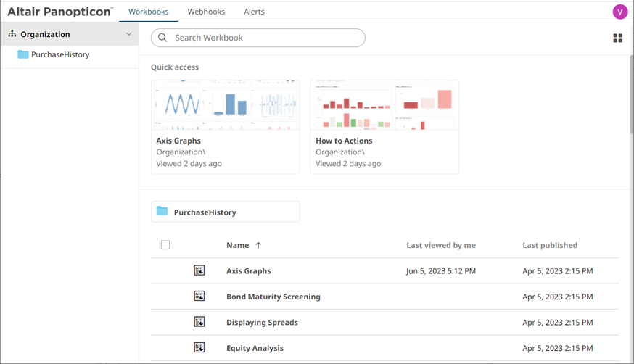Sort by Name using the arrow
This screenshot has height=364, width=634.
pyautogui.click(x=258, y=245)
